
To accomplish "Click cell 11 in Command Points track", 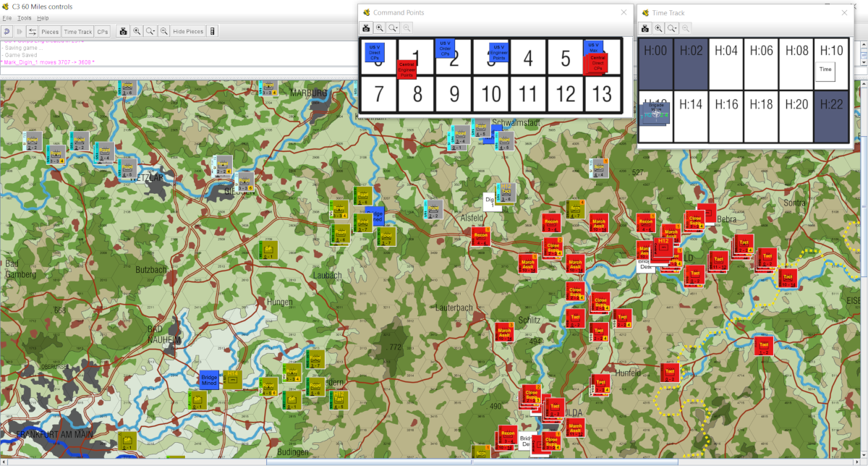I will coord(528,94).
